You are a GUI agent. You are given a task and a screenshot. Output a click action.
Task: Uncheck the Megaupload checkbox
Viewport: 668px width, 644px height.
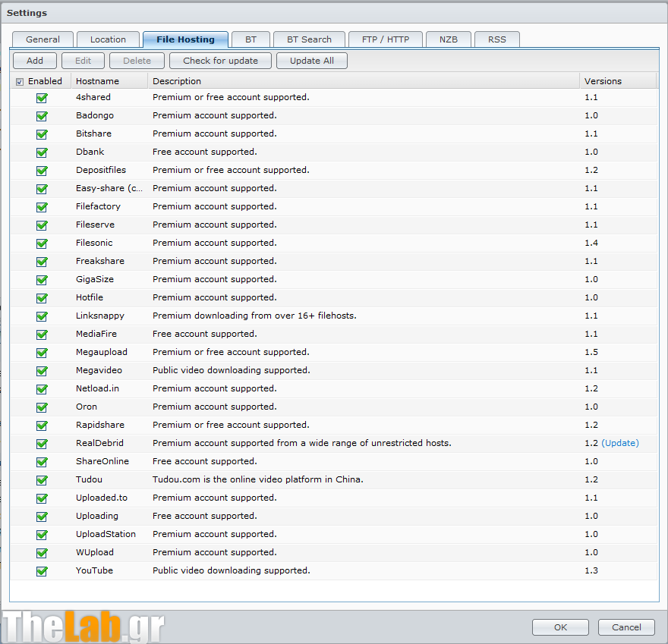42,353
